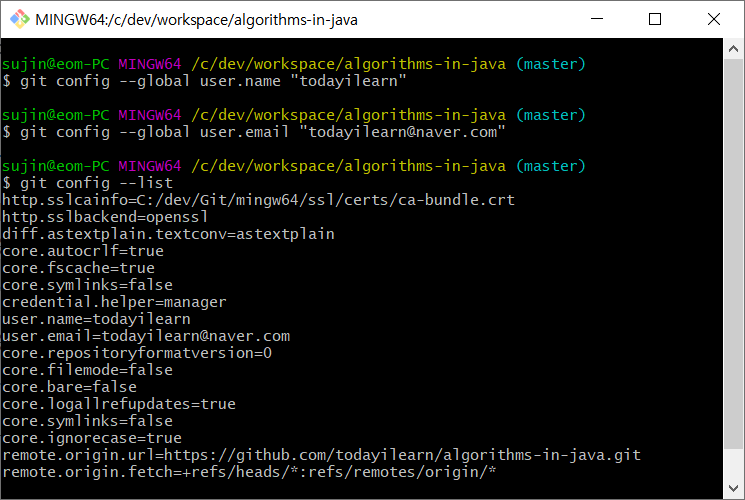This screenshot has height=500, width=745.
Task: Click the command git config --global user.name "todayilearn"
Action: pos(213,81)
